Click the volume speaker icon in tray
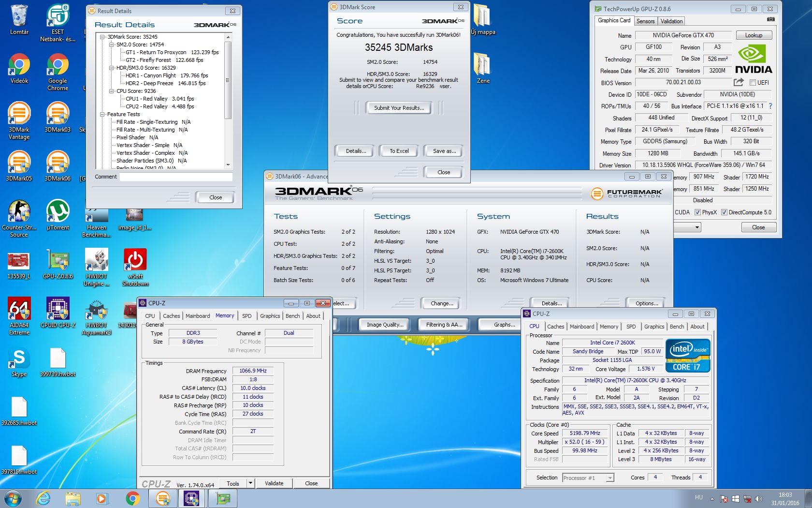This screenshot has height=508, width=812. pos(758,499)
